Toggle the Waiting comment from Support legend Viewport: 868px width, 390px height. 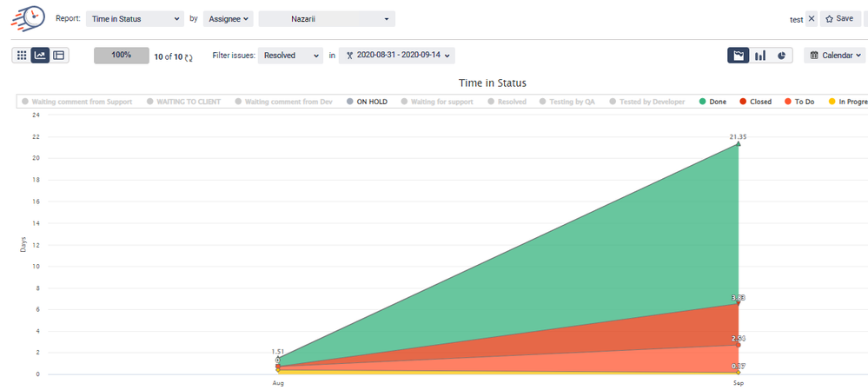click(77, 102)
